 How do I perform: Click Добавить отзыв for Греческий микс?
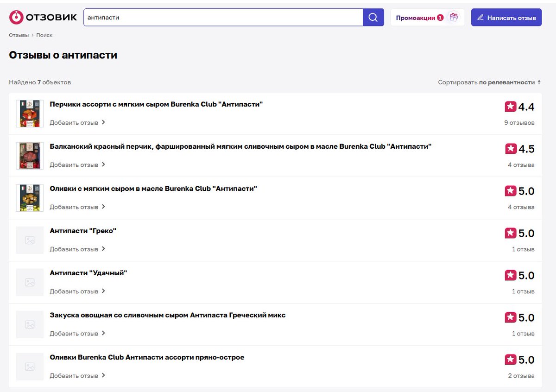pyautogui.click(x=74, y=334)
